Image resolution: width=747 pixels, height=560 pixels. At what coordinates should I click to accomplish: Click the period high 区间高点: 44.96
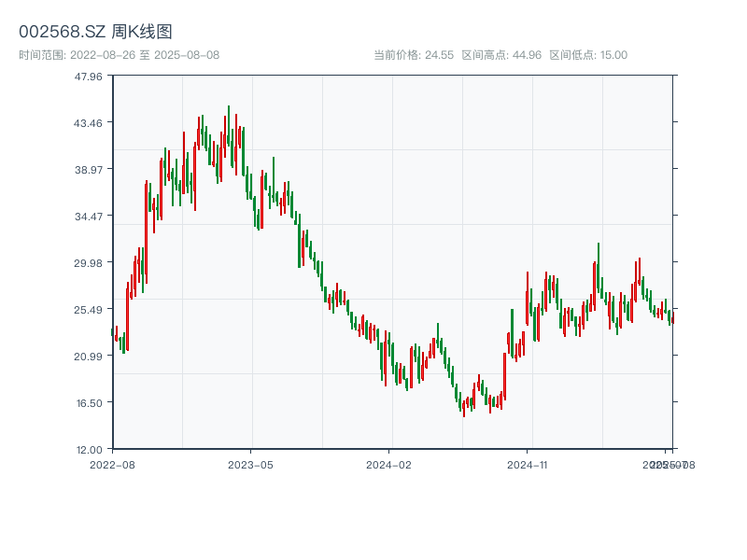coord(501,55)
